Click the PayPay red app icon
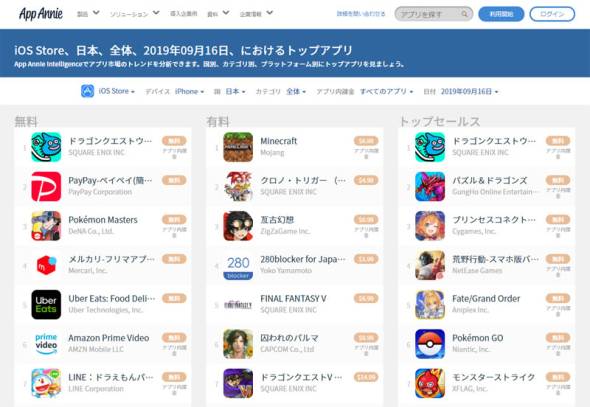Image resolution: width=590 pixels, height=407 pixels. [x=46, y=186]
